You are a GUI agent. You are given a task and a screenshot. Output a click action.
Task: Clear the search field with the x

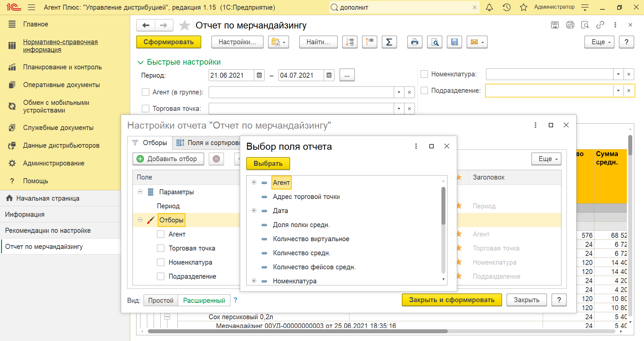coord(475,7)
